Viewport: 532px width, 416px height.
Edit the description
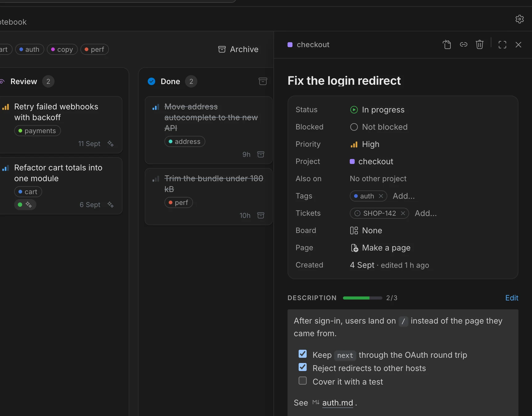512,298
